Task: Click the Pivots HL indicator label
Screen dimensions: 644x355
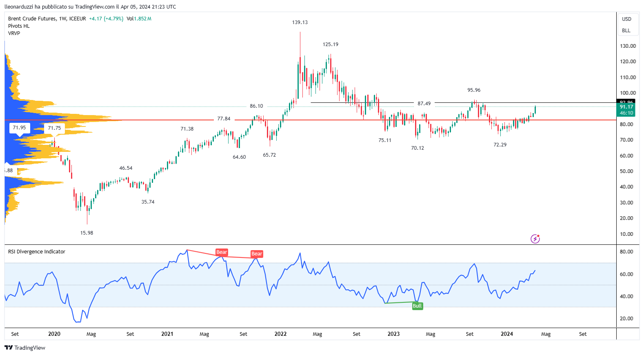Action: coord(19,26)
